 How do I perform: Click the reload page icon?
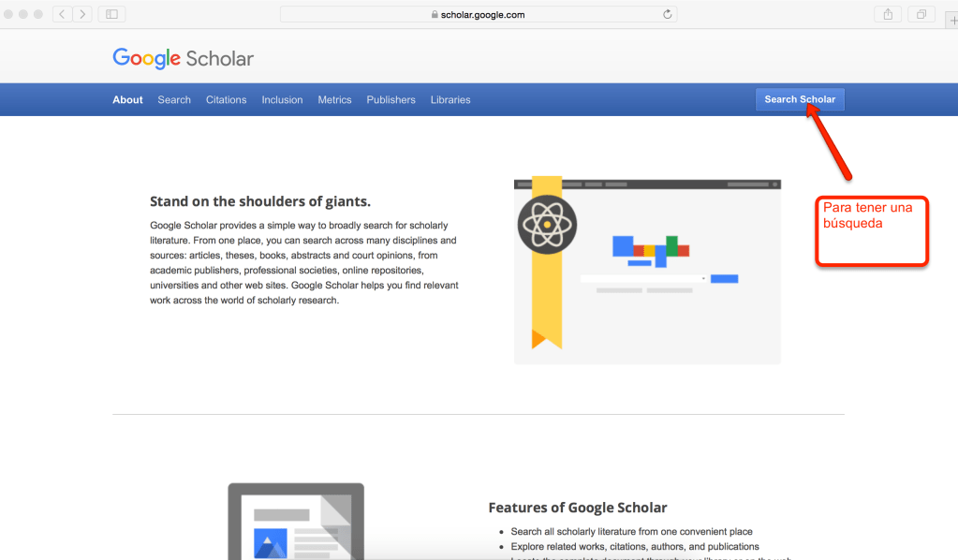(667, 14)
